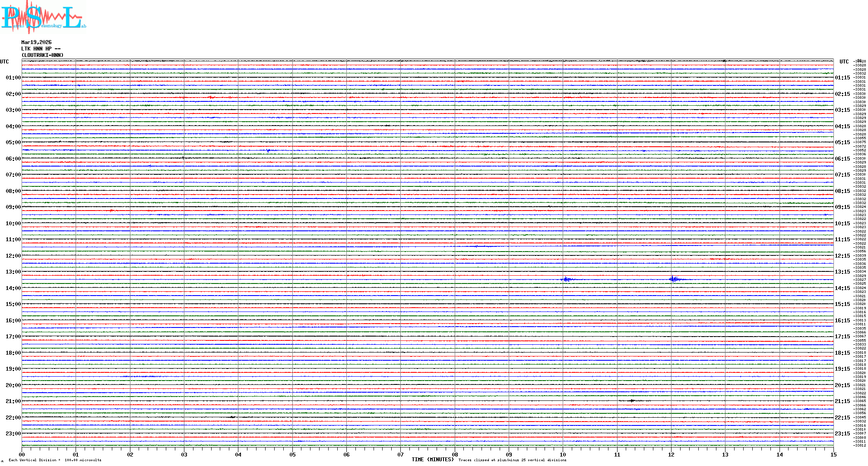The width and height of the screenshot is (868, 466).
Task: Select the 13:00 hour label on left
Action: [x=13, y=272]
